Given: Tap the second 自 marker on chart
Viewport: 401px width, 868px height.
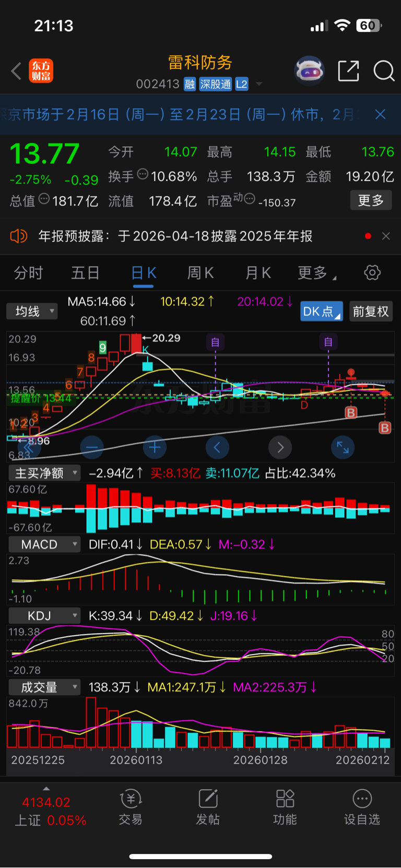Looking at the screenshot, I should [328, 342].
